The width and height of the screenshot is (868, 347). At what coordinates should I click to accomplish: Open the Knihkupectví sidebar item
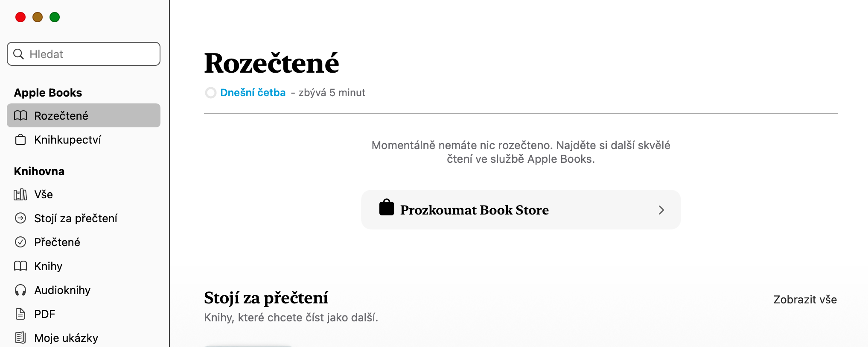[x=67, y=140]
